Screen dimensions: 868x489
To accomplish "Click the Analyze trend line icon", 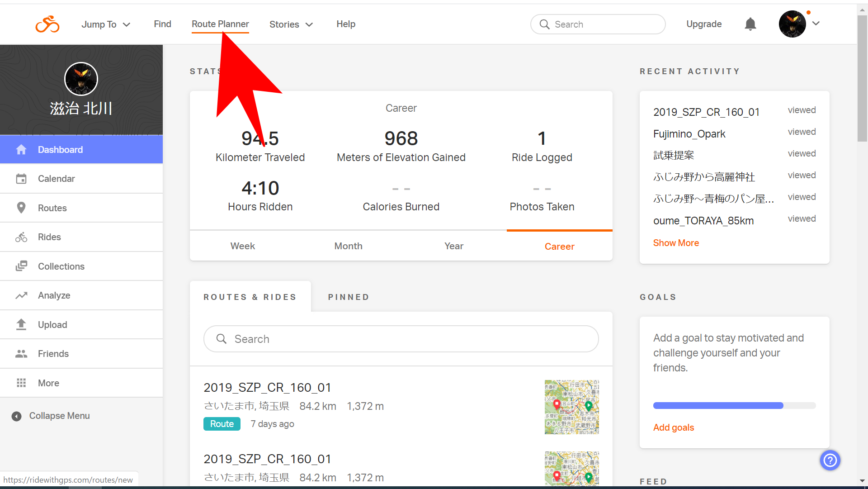I will 21,295.
